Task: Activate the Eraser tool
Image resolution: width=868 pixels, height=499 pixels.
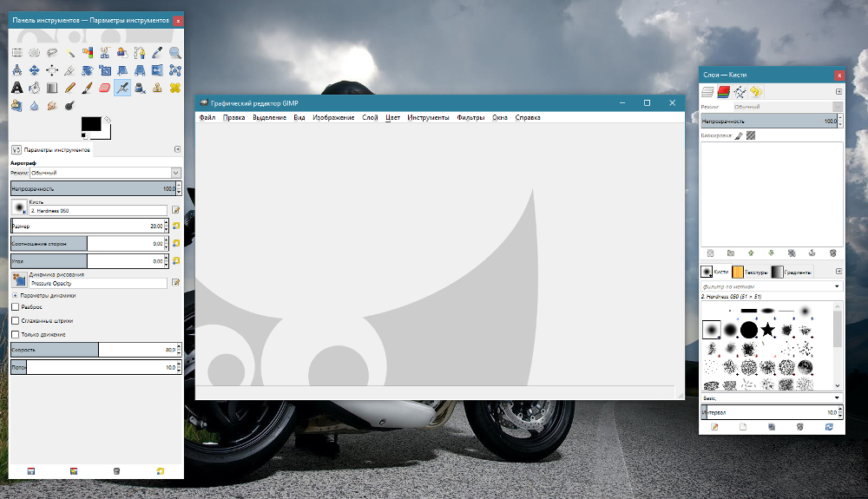Action: [105, 88]
